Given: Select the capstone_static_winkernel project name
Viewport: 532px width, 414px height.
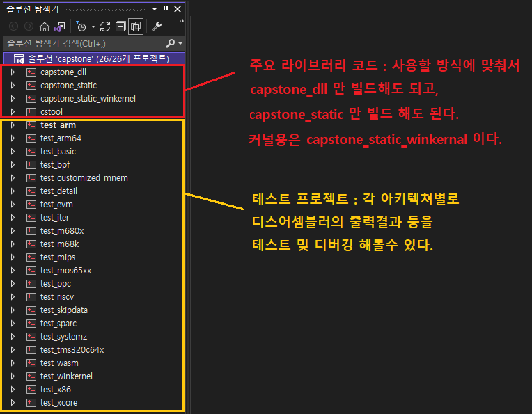Looking at the screenshot, I should pyautogui.click(x=88, y=98).
